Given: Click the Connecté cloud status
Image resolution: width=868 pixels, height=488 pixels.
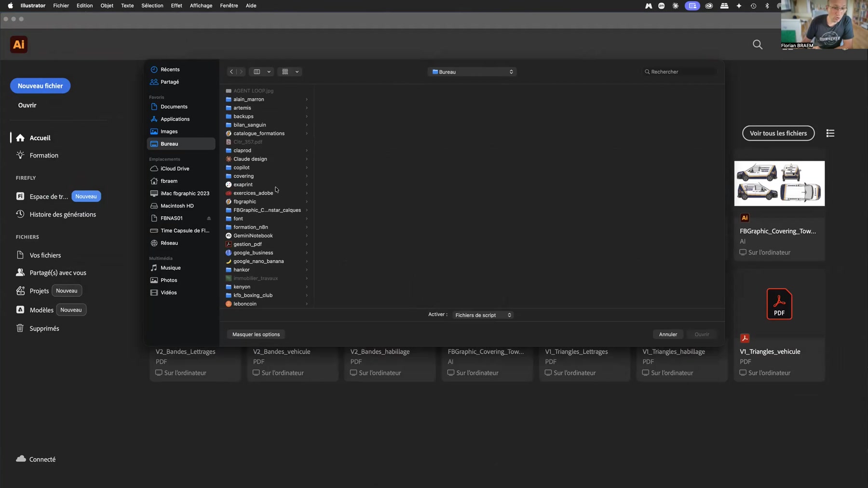Looking at the screenshot, I should pyautogui.click(x=36, y=459).
